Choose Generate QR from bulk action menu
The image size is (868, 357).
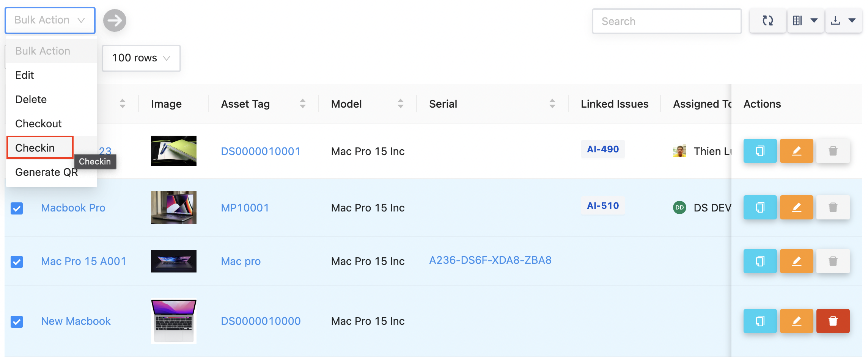tap(46, 172)
